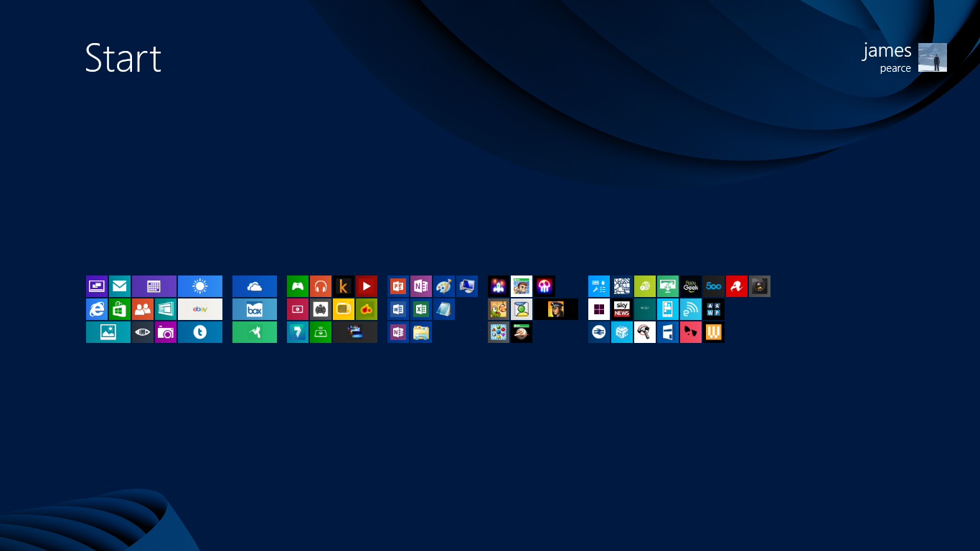Image resolution: width=980 pixels, height=551 pixels.
Task: Open the pink footprints tile
Action: click(691, 332)
